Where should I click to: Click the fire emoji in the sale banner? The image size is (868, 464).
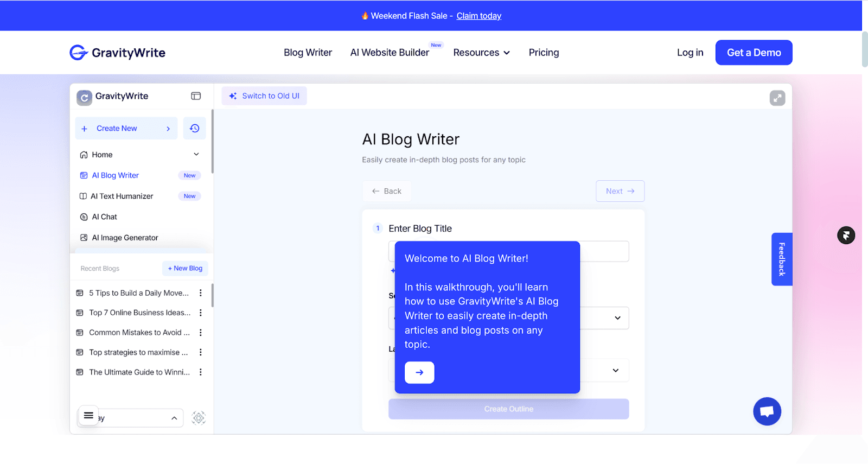point(365,16)
